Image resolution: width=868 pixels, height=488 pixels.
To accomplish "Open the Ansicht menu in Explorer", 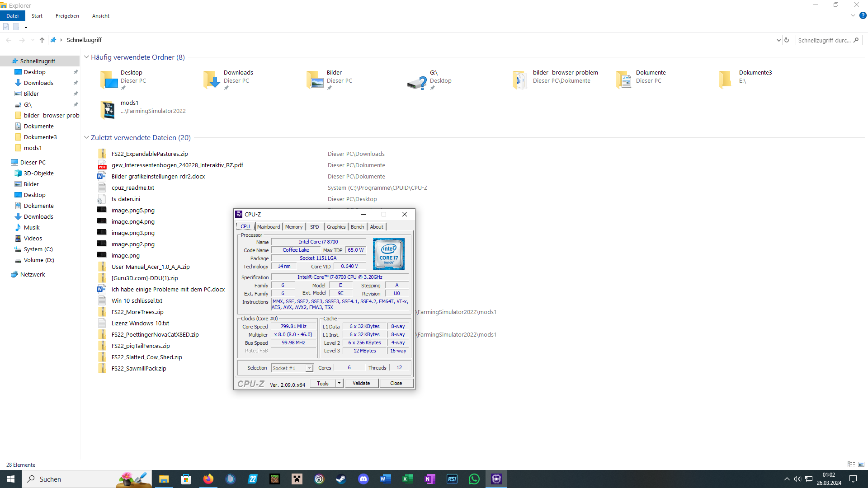I will coord(100,16).
